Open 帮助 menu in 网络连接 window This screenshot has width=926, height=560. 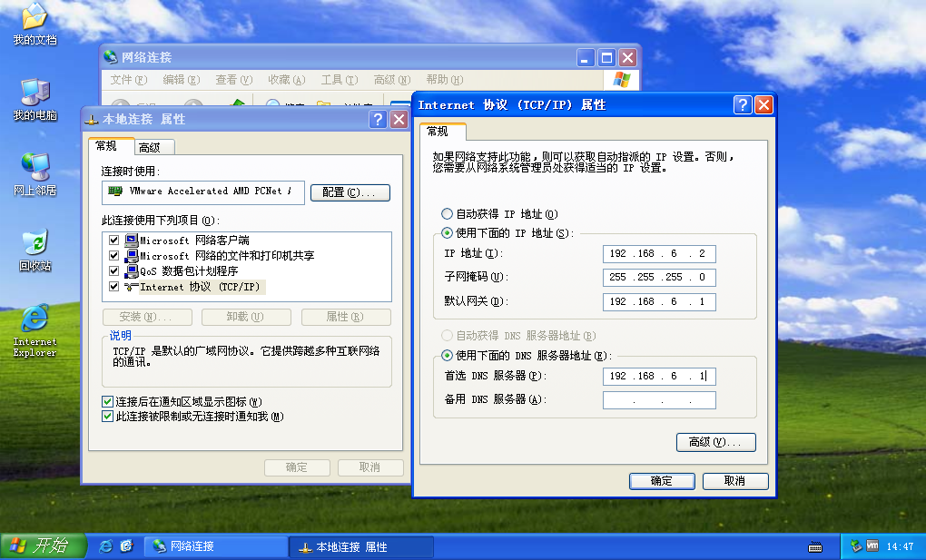(445, 80)
